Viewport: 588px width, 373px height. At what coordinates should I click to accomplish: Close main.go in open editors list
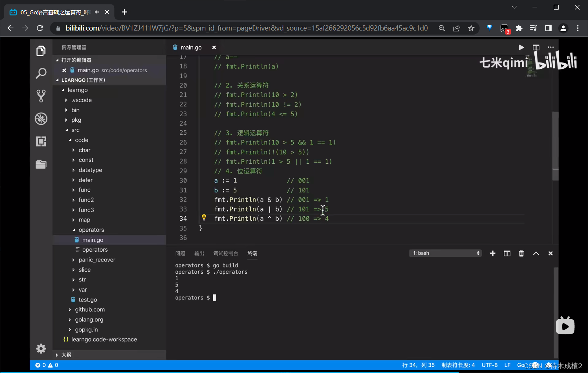pyautogui.click(x=64, y=70)
